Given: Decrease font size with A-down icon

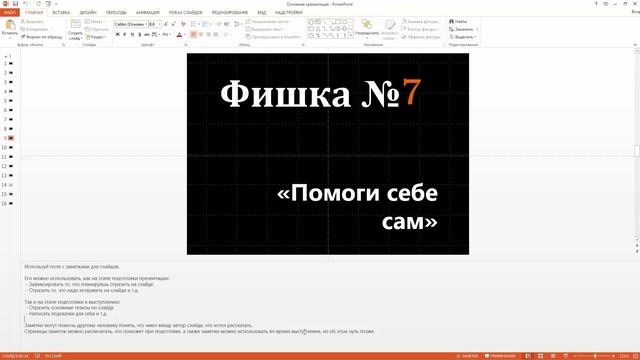Looking at the screenshot, I should pyautogui.click(x=173, y=24).
